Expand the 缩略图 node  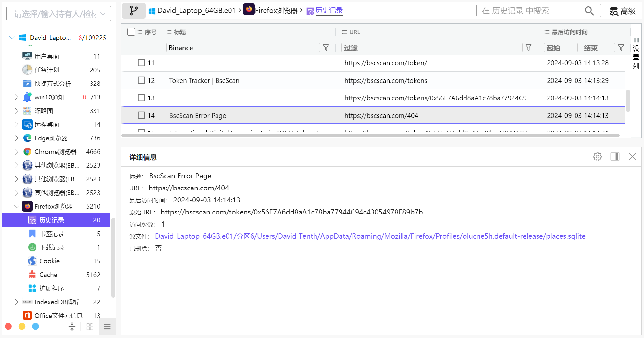(16, 111)
